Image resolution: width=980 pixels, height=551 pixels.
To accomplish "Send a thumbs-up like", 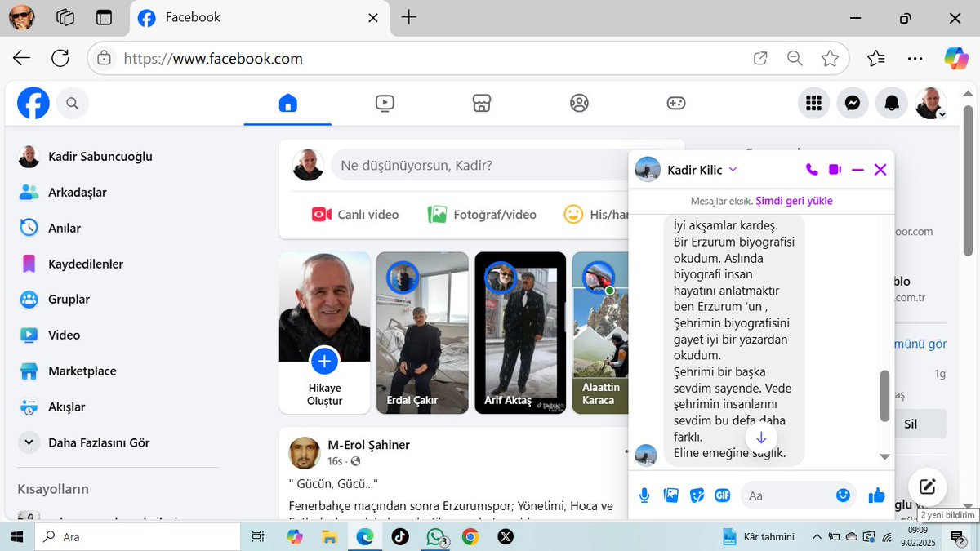I will 876,495.
